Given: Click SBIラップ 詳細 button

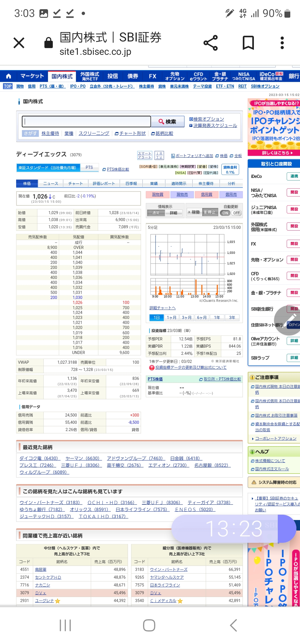Looking at the screenshot, I should click(x=294, y=358).
